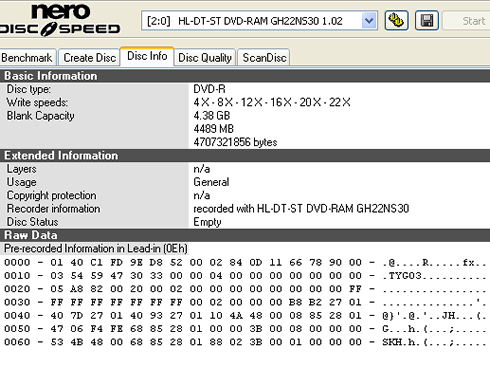Click the Disc type DVD-R value
Viewport: 490px width, 387px height.
click(209, 89)
